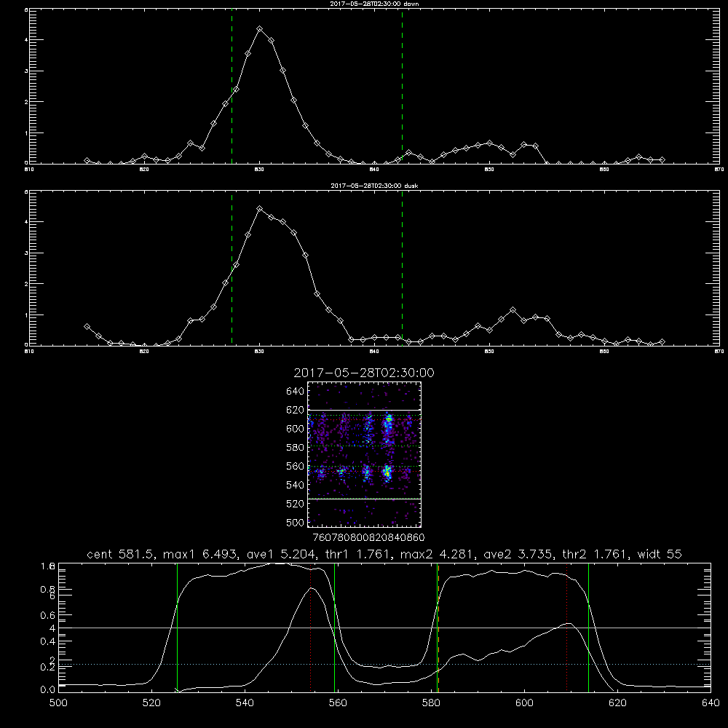Click x-axis label "540" under bottom plot
The height and width of the screenshot is (728, 728).
coord(245,703)
